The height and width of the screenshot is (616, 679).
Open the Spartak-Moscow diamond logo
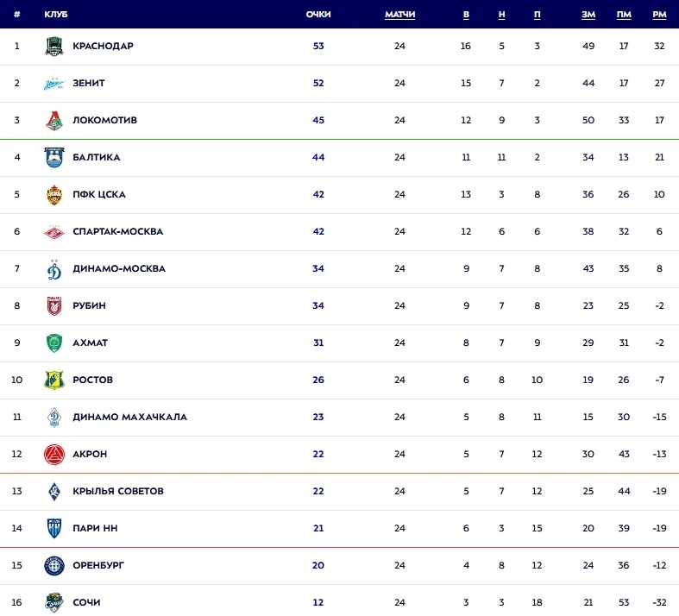[54, 231]
